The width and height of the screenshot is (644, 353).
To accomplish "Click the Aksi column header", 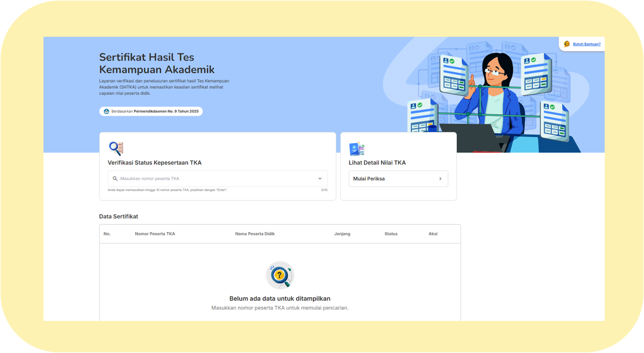I will [433, 234].
